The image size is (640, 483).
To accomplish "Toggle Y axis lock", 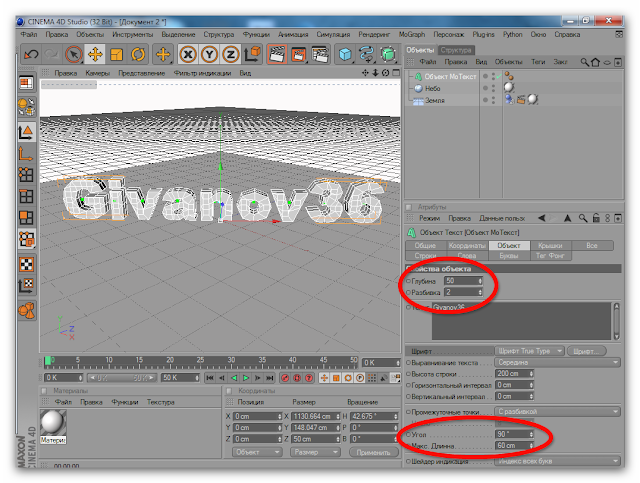I will 209,54.
